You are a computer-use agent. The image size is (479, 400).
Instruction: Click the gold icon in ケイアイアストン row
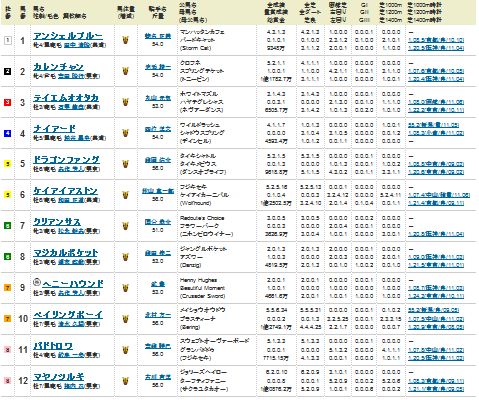(x=125, y=195)
